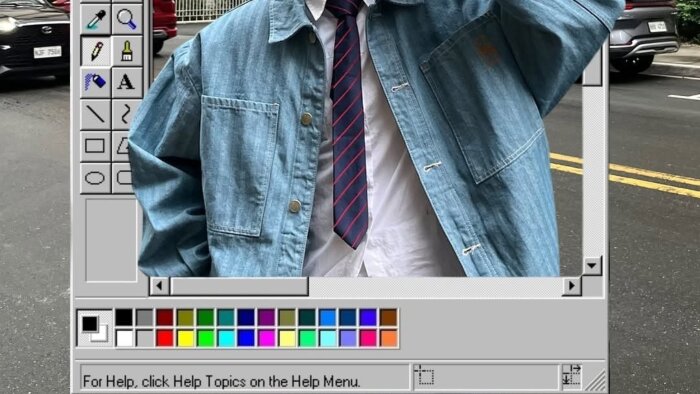
Task: Pick the hot pink swatch
Action: [x=368, y=338]
